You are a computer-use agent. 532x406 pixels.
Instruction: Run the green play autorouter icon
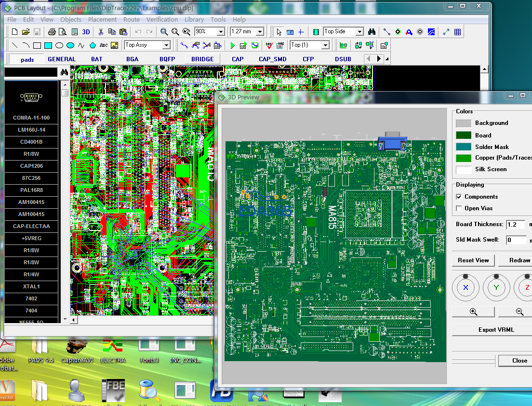point(232,45)
